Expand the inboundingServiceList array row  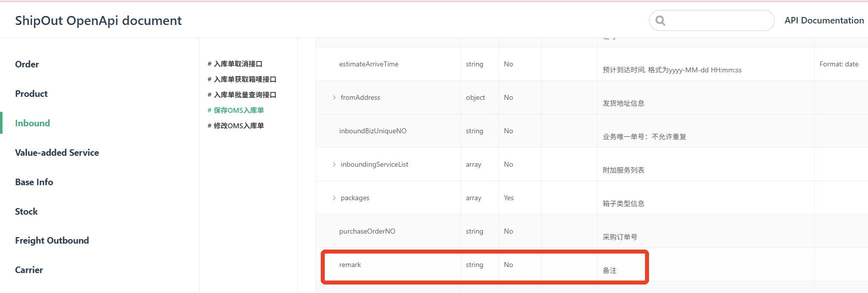[x=334, y=165]
